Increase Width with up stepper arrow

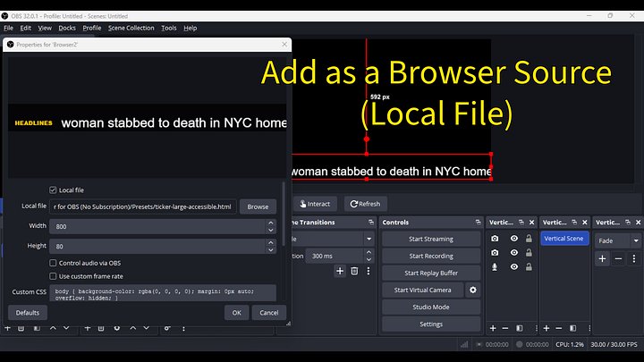[x=271, y=223]
